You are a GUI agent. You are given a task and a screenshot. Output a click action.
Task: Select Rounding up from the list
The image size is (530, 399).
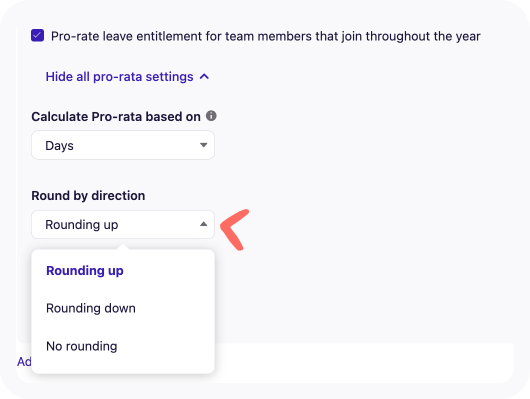point(85,271)
